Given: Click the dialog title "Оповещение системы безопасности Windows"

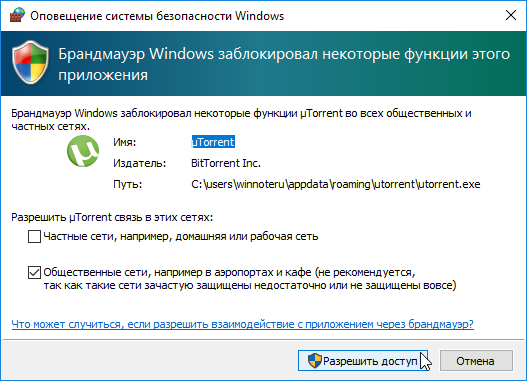Looking at the screenshot, I should pyautogui.click(x=157, y=16).
